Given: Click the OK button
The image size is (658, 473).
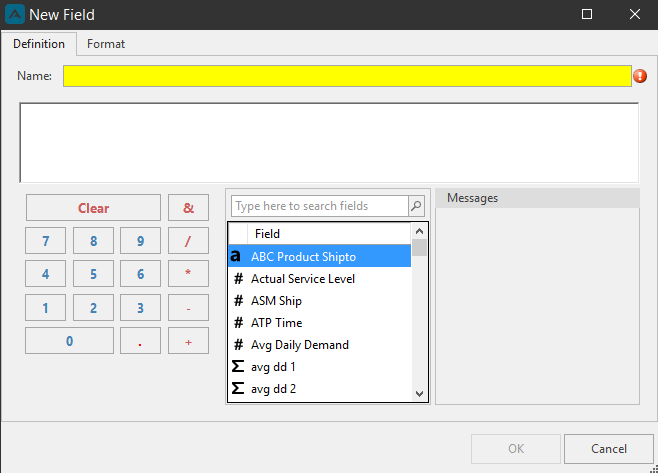Looking at the screenshot, I should (516, 449).
